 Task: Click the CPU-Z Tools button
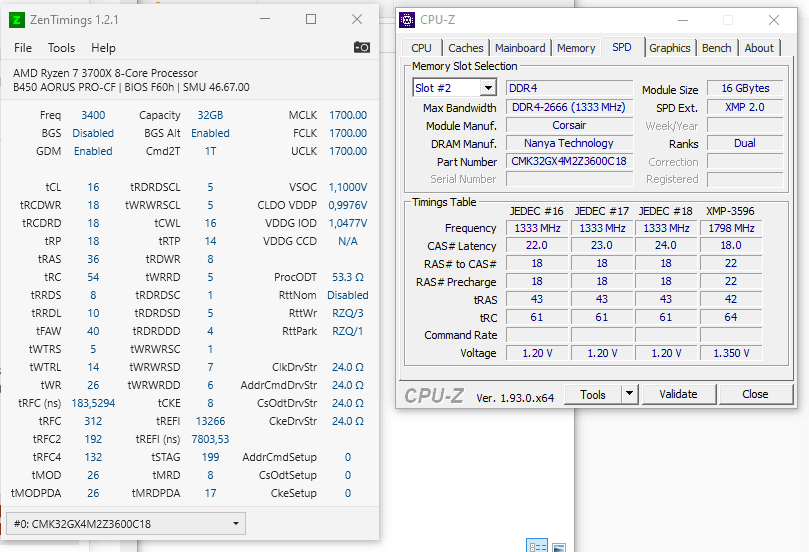593,394
